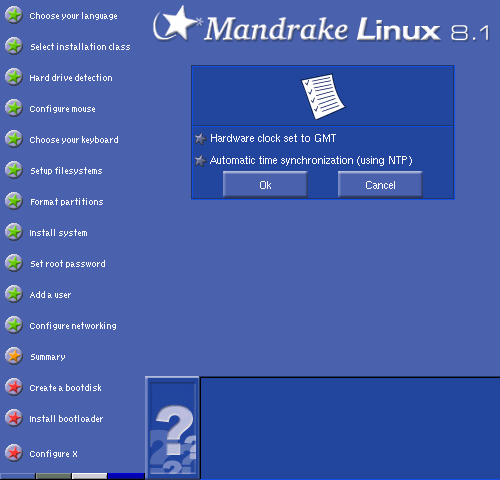Pick the dark blue color theme swatch
This screenshot has height=480, width=500.
click(126, 476)
